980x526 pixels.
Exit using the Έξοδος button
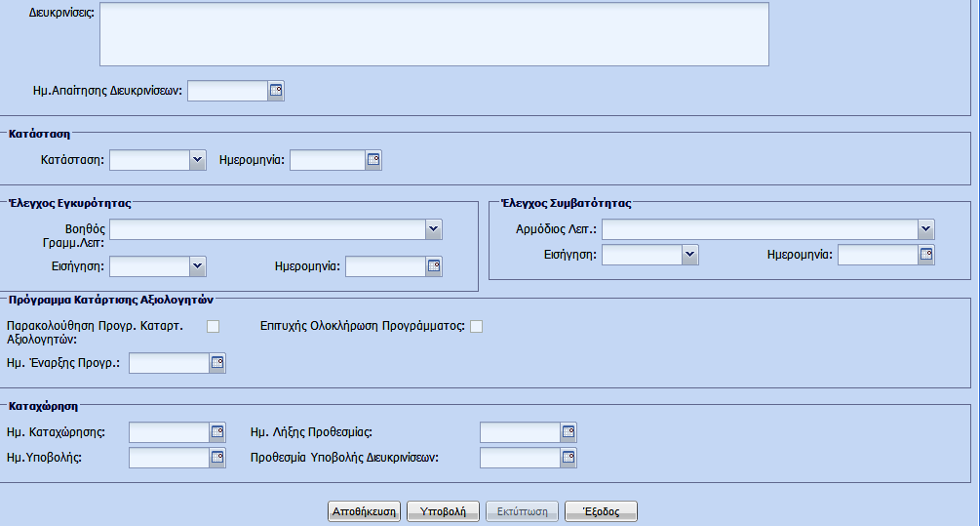click(x=602, y=511)
